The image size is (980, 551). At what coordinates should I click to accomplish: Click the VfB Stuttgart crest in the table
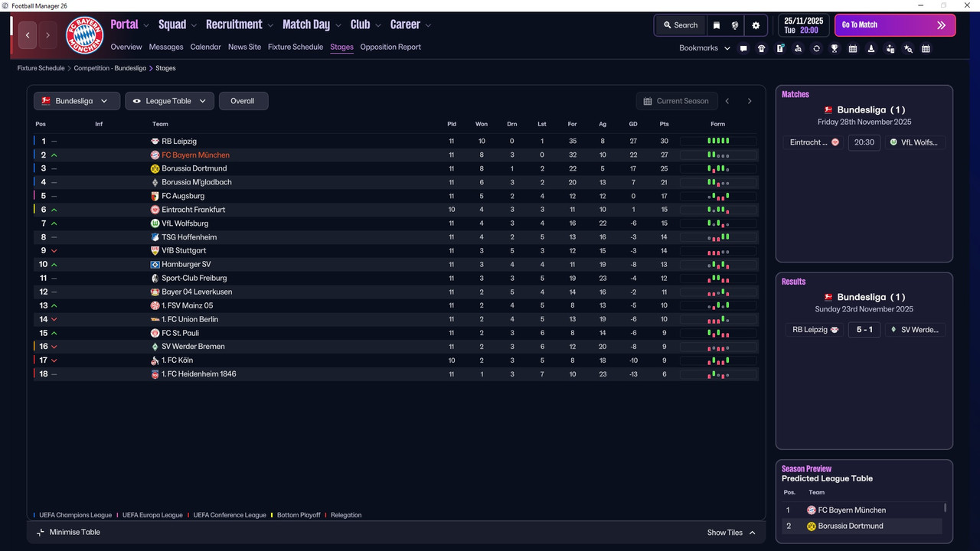click(155, 251)
